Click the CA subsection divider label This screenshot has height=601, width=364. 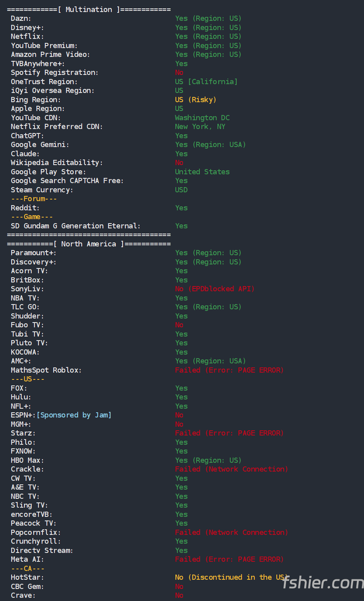(28, 569)
